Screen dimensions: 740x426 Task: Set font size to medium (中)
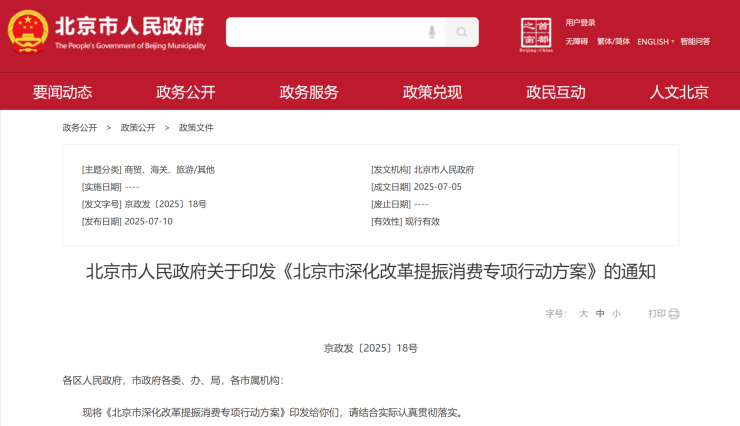click(600, 313)
